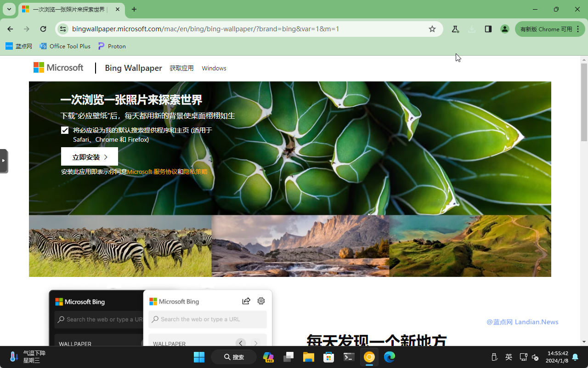
Task: Open the Chrome update available menu
Action: [x=550, y=29]
